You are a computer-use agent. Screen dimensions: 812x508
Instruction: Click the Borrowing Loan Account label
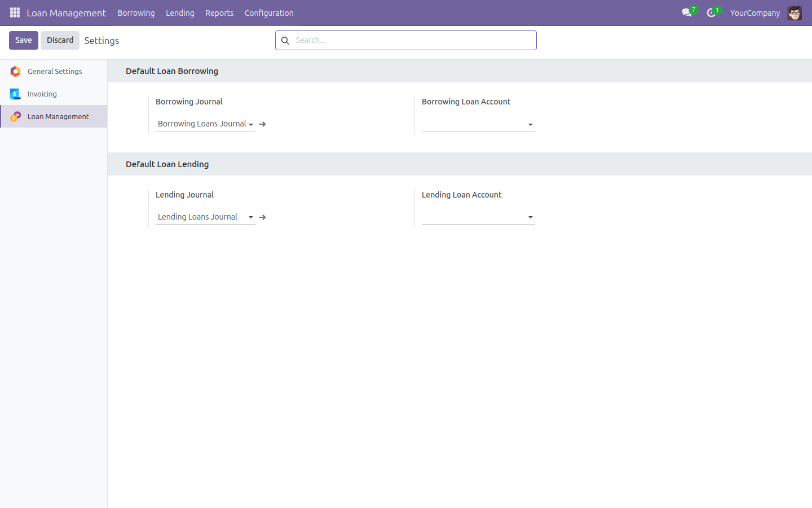pyautogui.click(x=466, y=102)
